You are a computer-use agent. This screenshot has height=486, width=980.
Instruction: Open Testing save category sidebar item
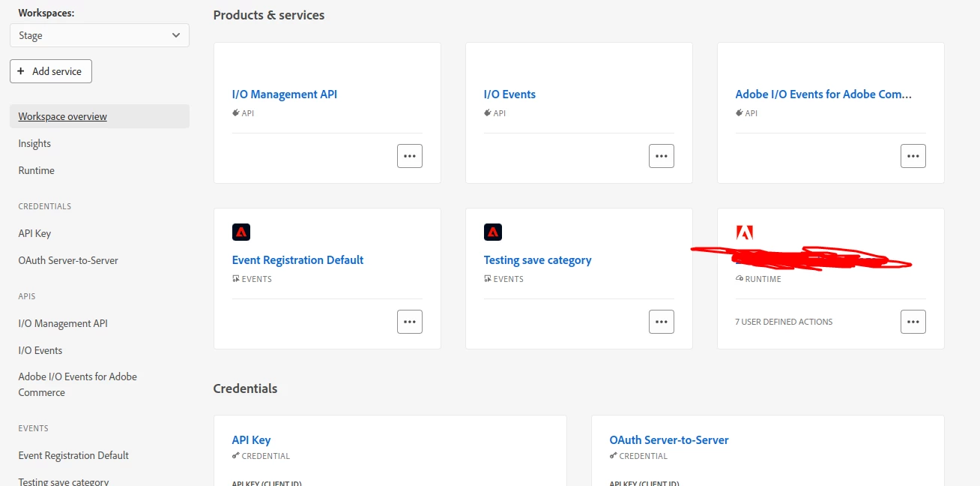(x=64, y=481)
